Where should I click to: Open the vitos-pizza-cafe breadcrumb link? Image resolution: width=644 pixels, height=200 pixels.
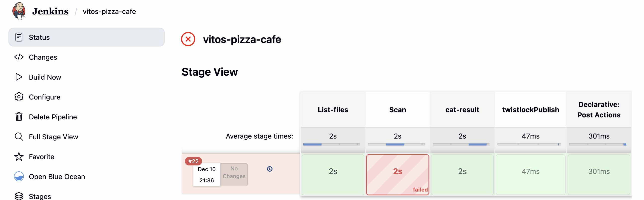coord(109,11)
